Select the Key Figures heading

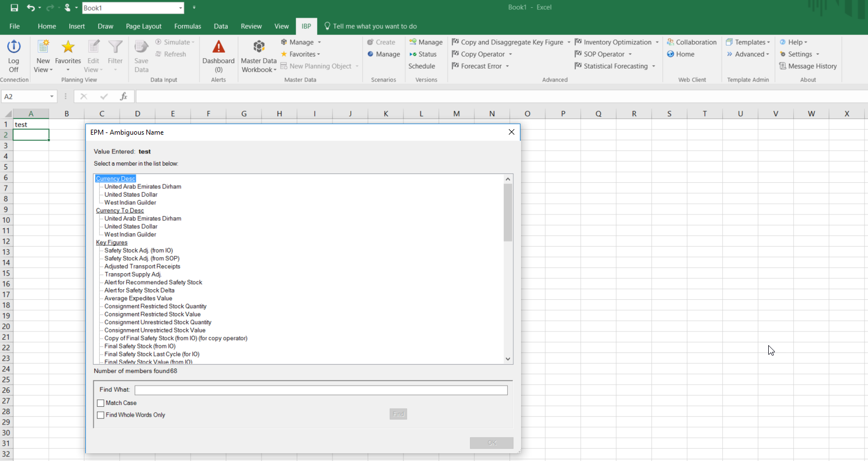[x=111, y=243]
